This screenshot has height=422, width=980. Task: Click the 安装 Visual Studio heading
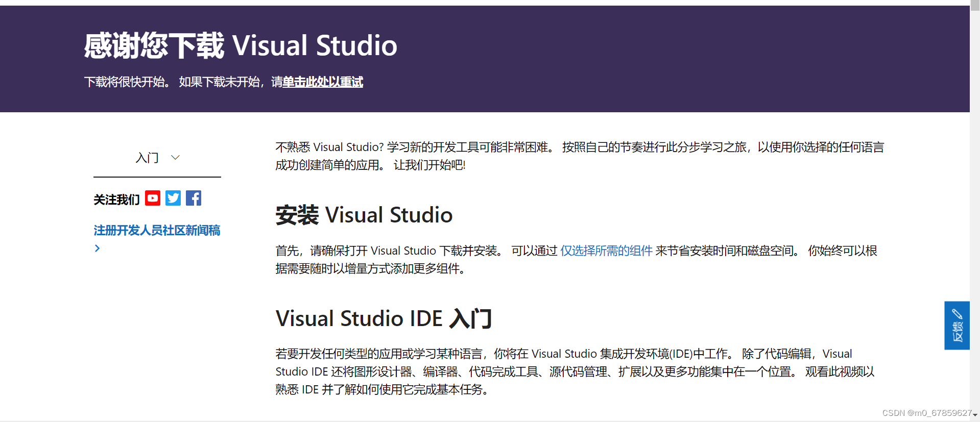364,215
